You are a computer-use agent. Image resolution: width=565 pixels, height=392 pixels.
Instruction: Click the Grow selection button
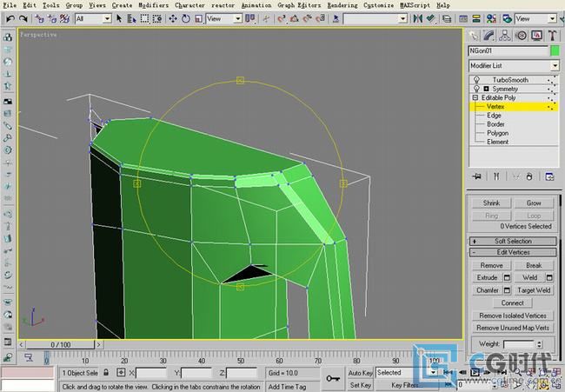pos(534,203)
